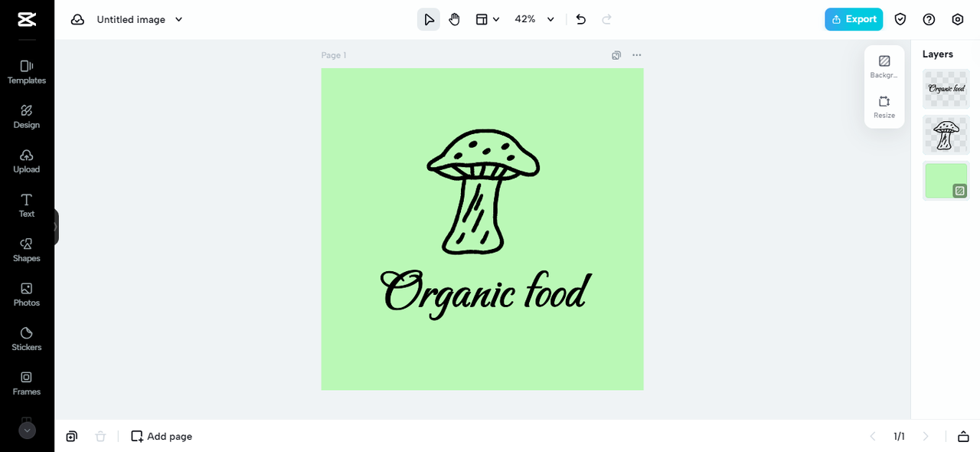
Task: Click the background icon on green layer
Action: [x=959, y=191]
